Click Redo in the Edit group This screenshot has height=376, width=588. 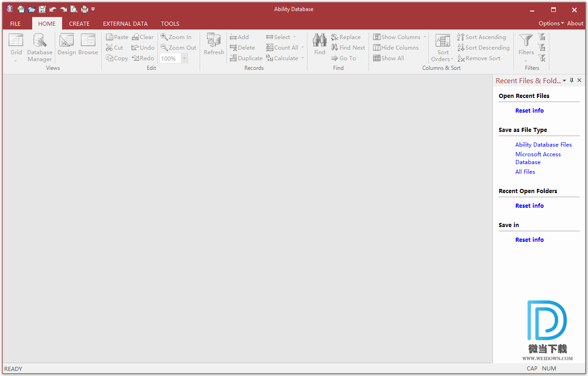[143, 58]
